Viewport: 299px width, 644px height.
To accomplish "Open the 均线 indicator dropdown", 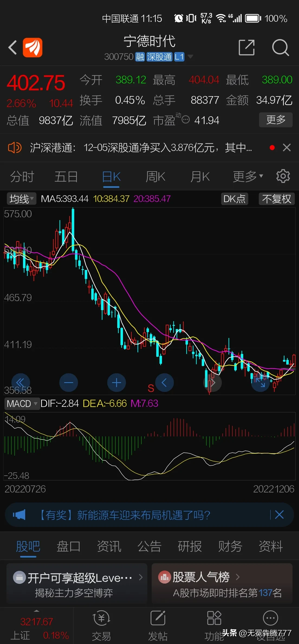I will pyautogui.click(x=21, y=199).
